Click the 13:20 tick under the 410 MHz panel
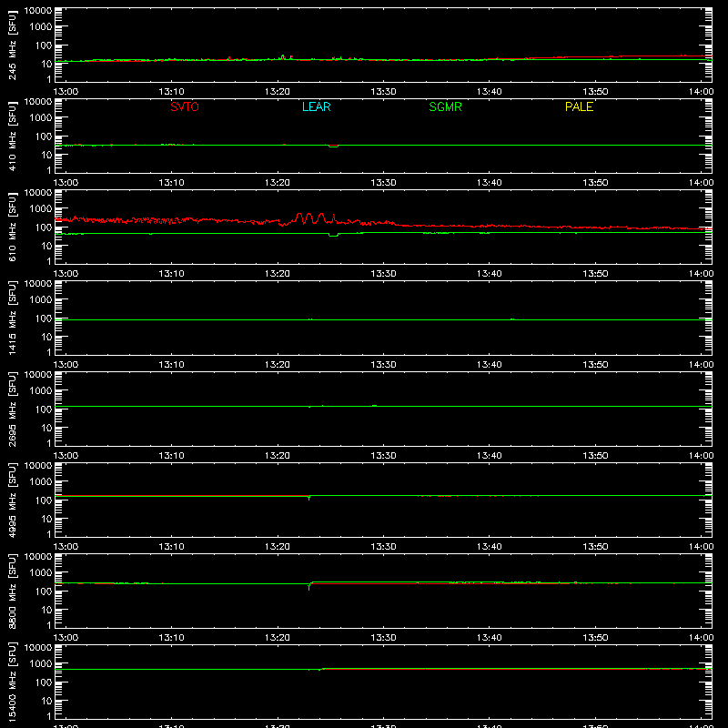728x728 pixels. (278, 183)
